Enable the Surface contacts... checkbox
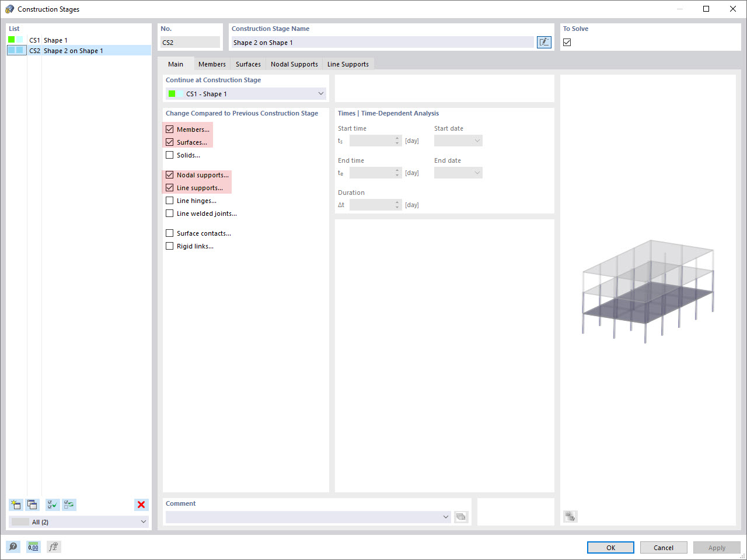The width and height of the screenshot is (747, 560). [x=170, y=233]
